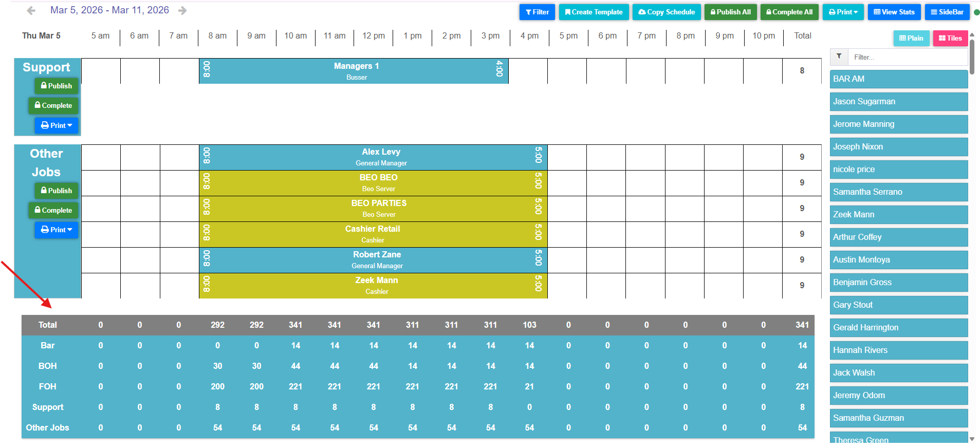The width and height of the screenshot is (980, 448).
Task: Open View Stats table
Action: 894,12
